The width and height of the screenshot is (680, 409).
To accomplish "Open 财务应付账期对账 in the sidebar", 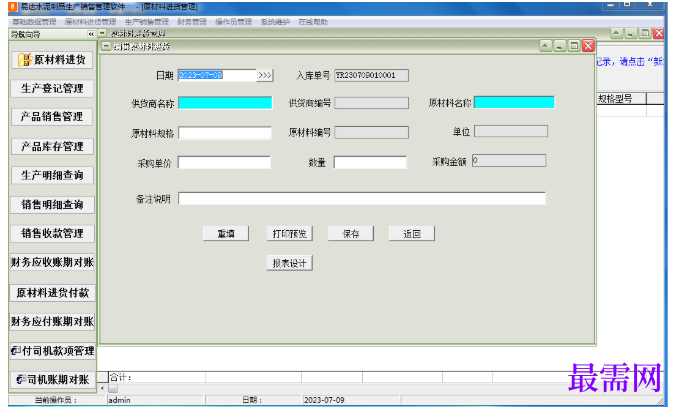I will point(52,321).
